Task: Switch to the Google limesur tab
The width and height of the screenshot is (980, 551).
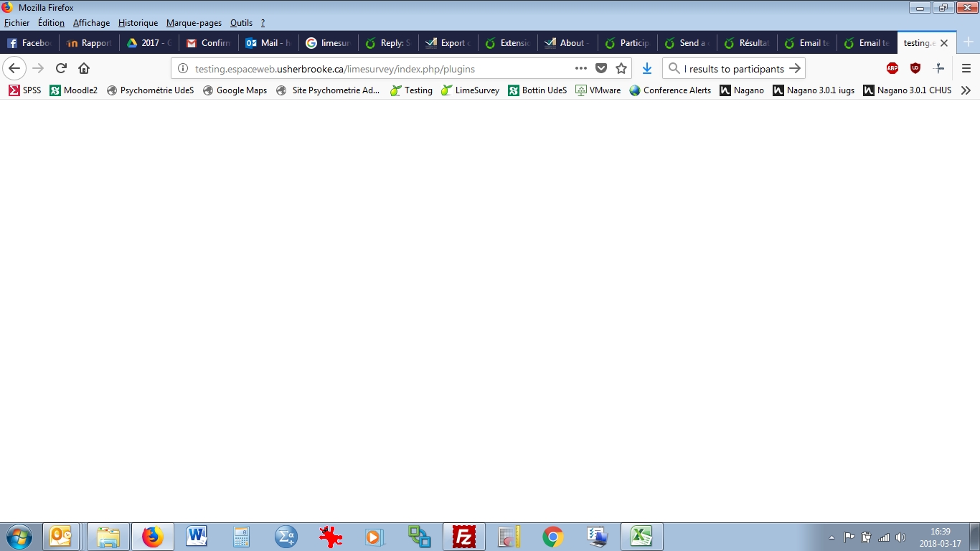Action: coord(329,43)
